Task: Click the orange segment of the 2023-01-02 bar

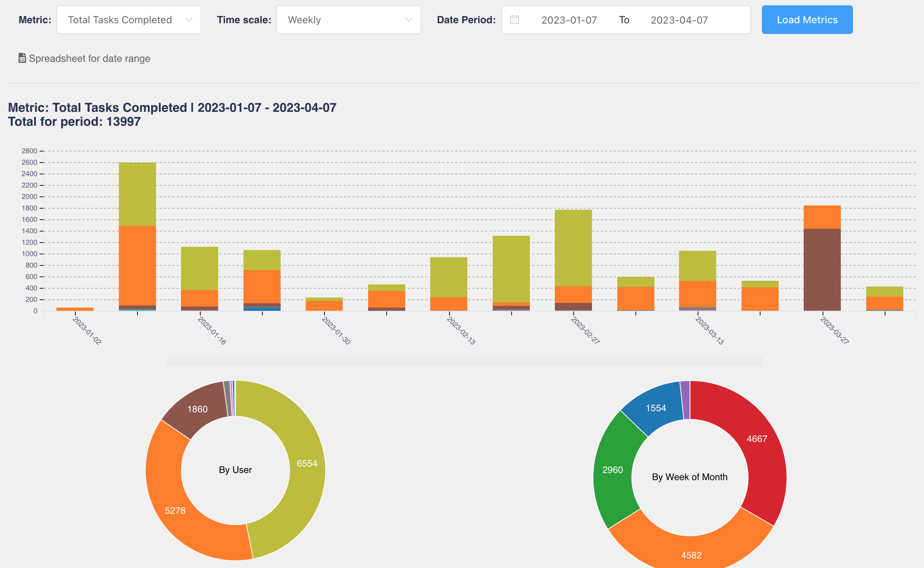Action: (x=75, y=309)
